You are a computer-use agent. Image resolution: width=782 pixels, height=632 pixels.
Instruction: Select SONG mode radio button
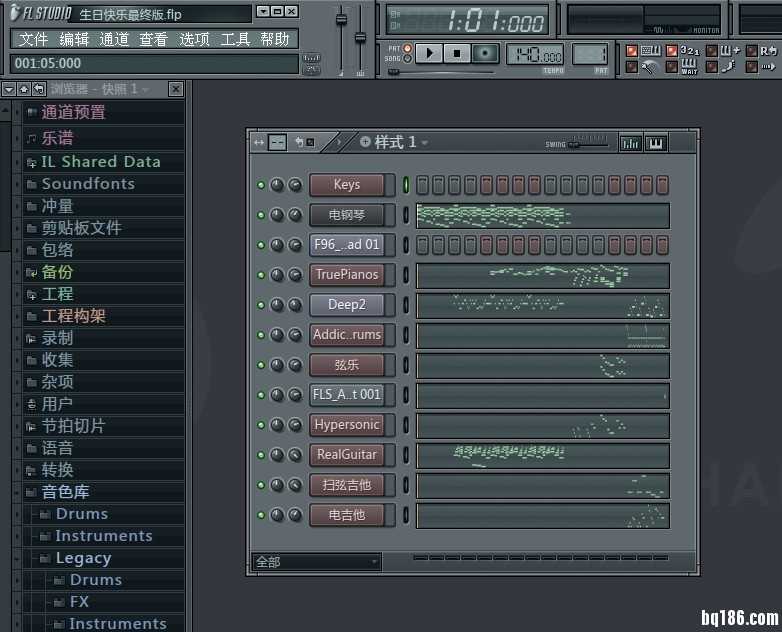click(x=407, y=59)
